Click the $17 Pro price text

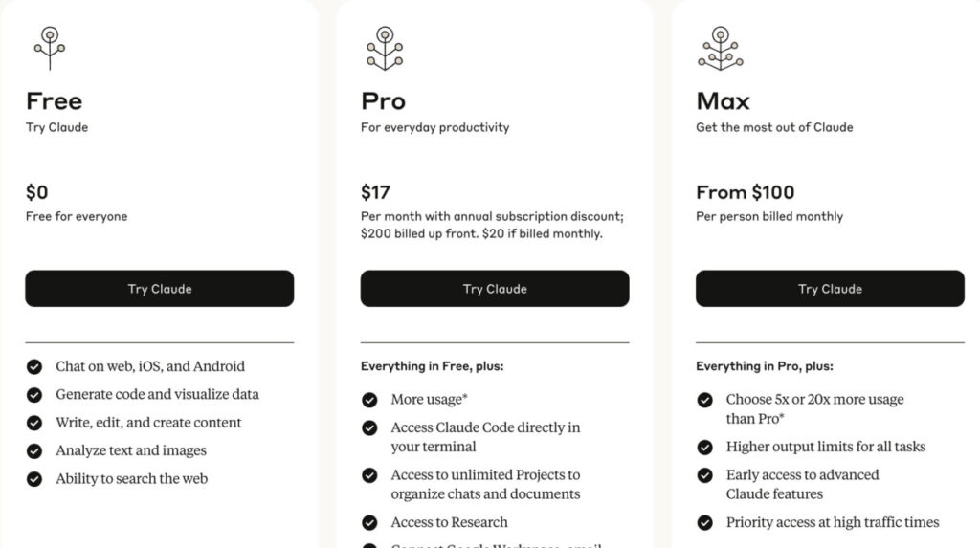point(375,192)
